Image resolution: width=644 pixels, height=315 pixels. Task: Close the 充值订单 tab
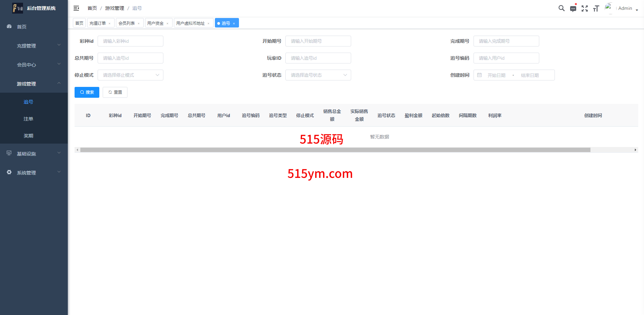[109, 23]
